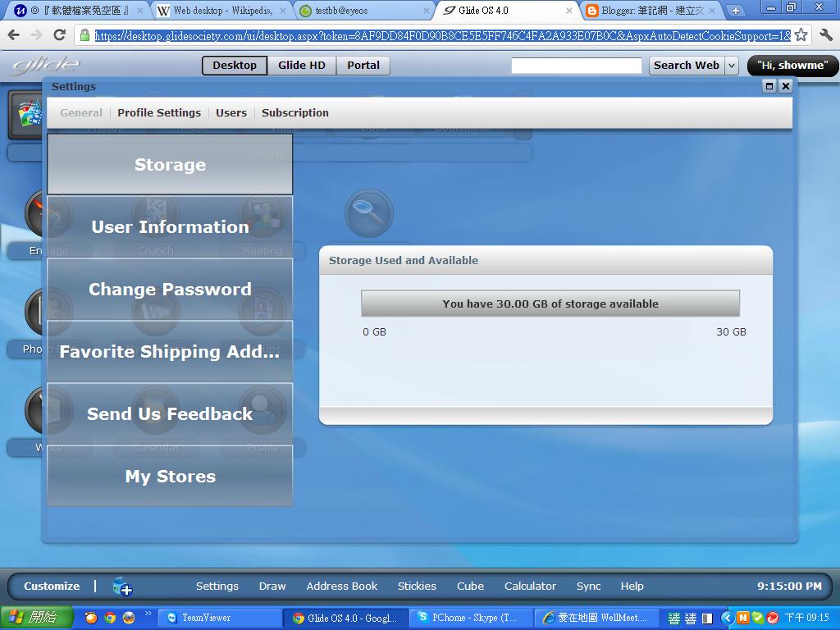Open Draw from the bottom dock
Image resolution: width=840 pixels, height=630 pixels.
point(272,586)
